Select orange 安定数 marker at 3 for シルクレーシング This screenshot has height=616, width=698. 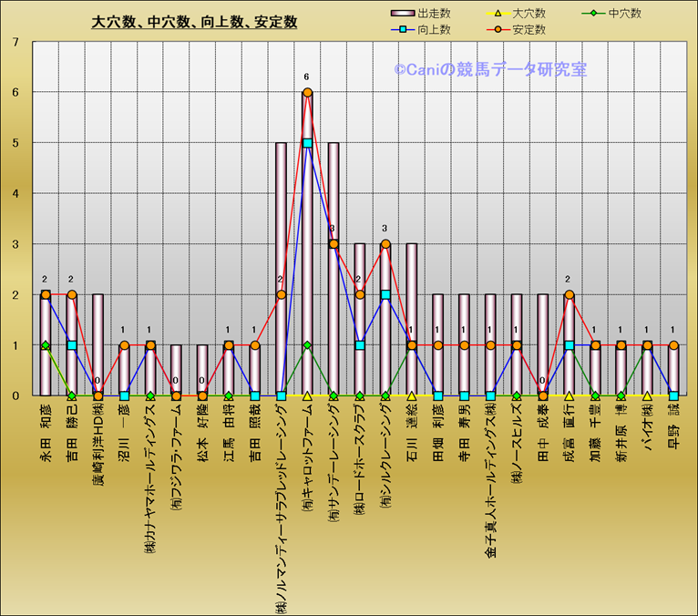[x=385, y=244]
